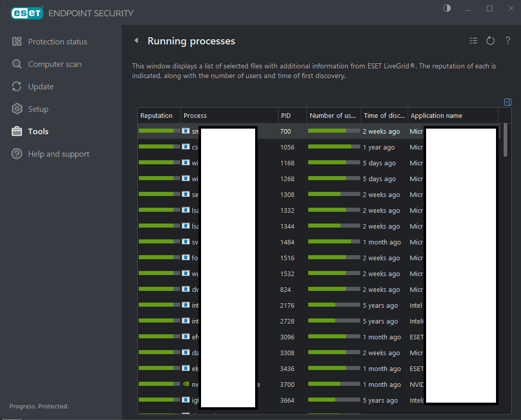Click the ESET logo
The image size is (521, 420).
click(27, 13)
